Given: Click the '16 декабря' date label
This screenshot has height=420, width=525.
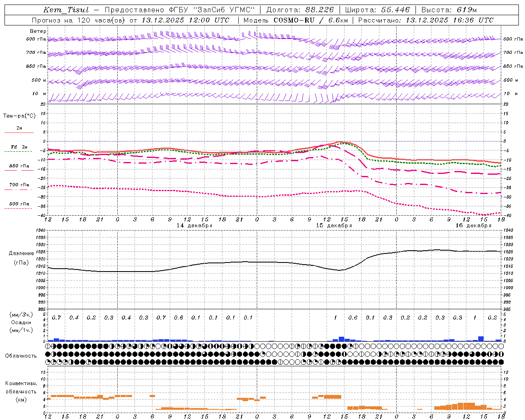Looking at the screenshot, I should (x=473, y=226).
